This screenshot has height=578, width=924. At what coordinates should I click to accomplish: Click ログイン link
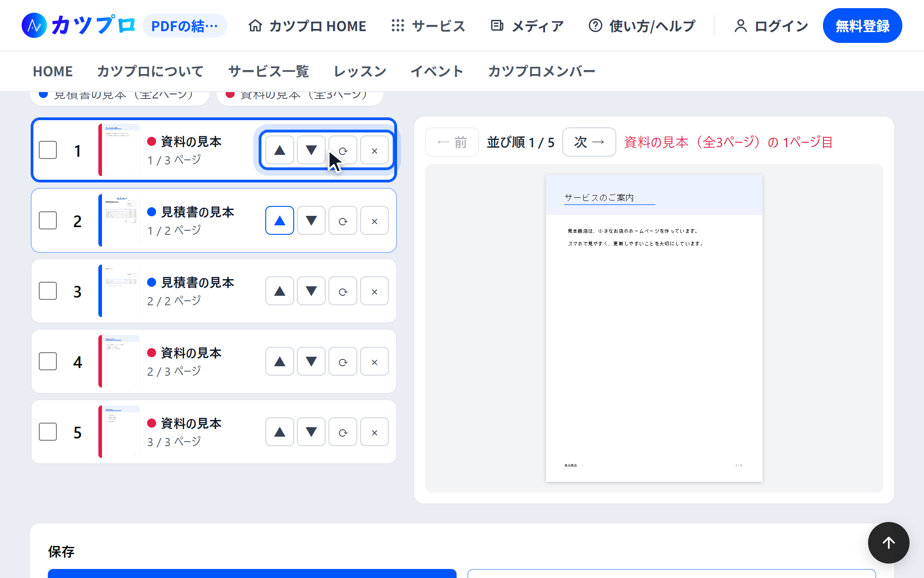[771, 26]
